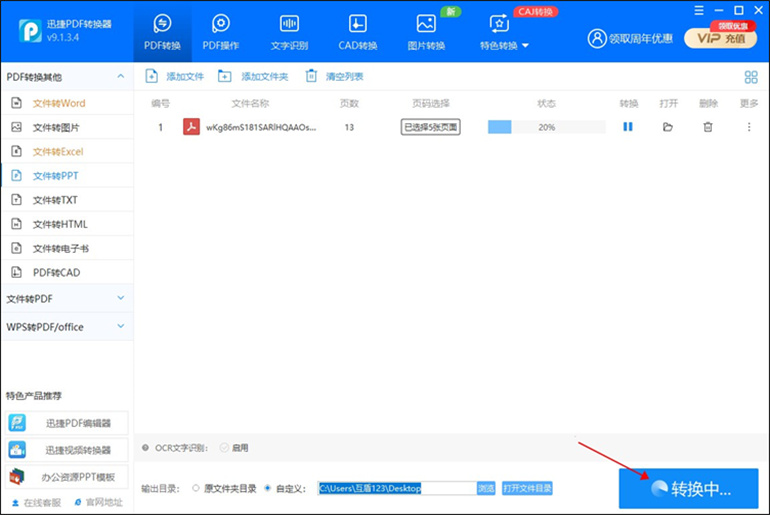Open the 图片转换 tab

[x=426, y=32]
